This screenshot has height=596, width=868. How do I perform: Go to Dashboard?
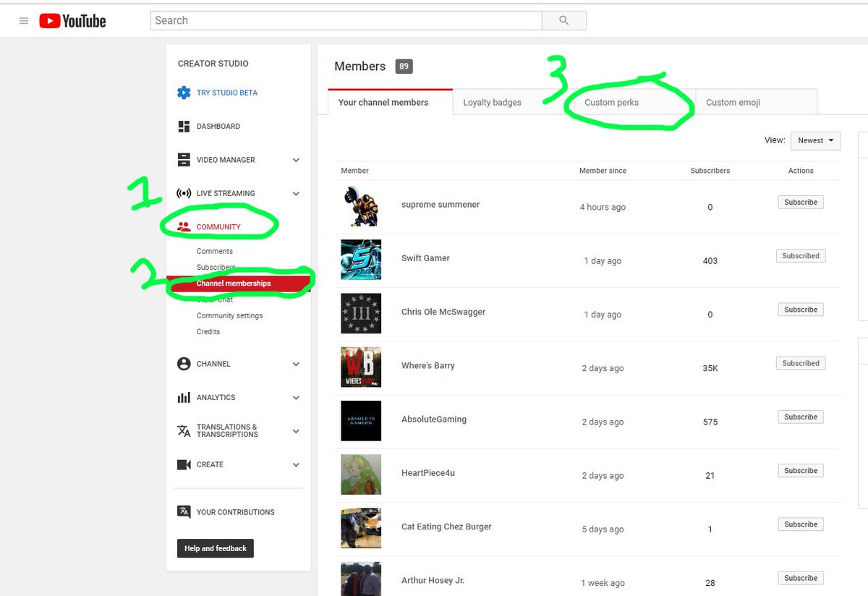coord(218,127)
